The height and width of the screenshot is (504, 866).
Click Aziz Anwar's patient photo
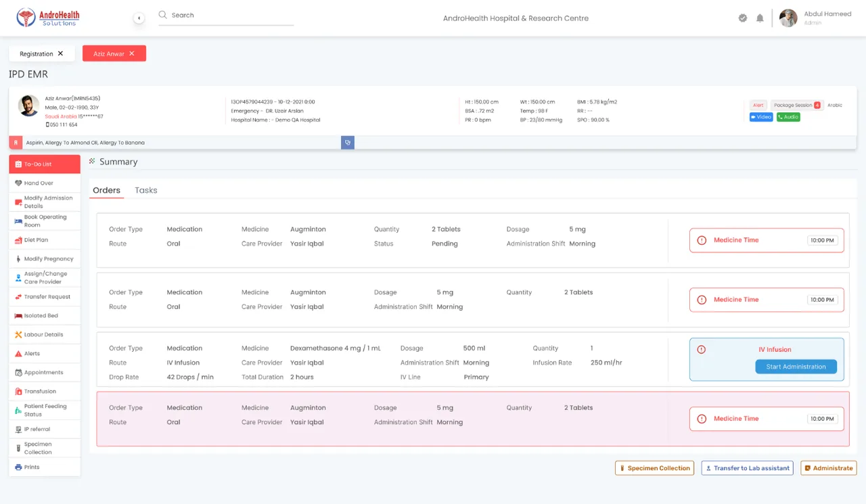pyautogui.click(x=28, y=106)
